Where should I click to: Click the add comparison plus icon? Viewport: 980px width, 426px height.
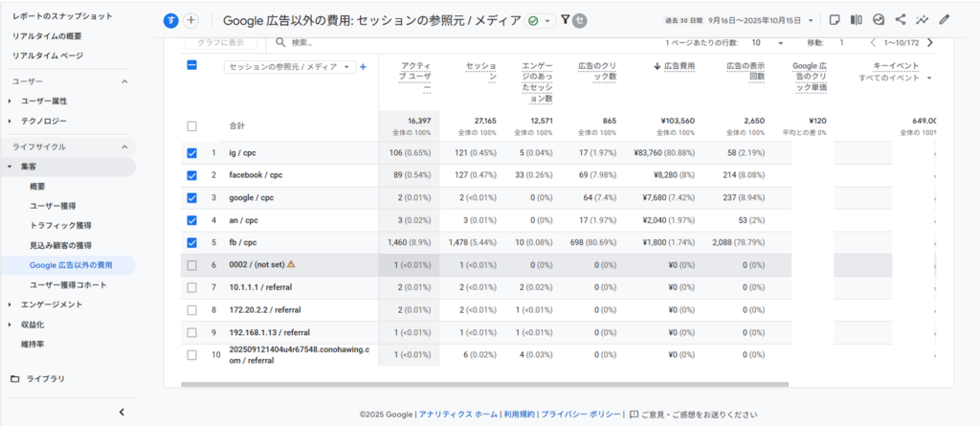coord(190,20)
